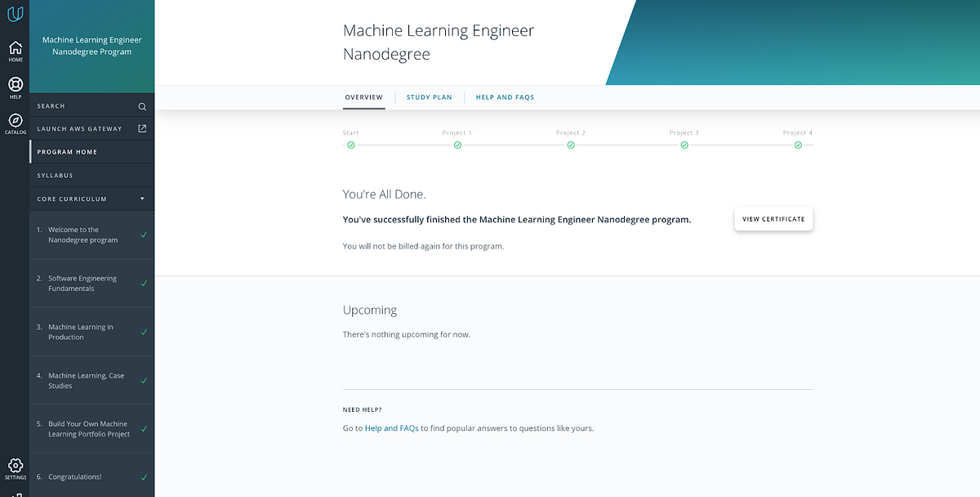Click the Core Curriculum label

coord(72,199)
